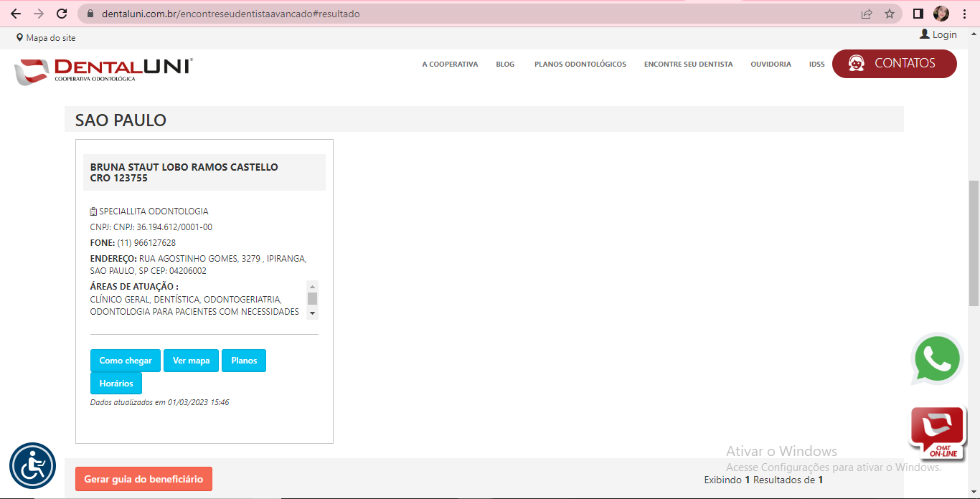This screenshot has width=980, height=499.
Task: Click the Ver mapa button
Action: tap(192, 361)
